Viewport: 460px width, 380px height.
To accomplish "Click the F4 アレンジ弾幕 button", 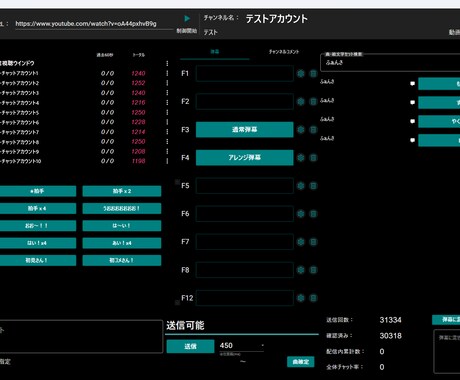I will pyautogui.click(x=245, y=158).
